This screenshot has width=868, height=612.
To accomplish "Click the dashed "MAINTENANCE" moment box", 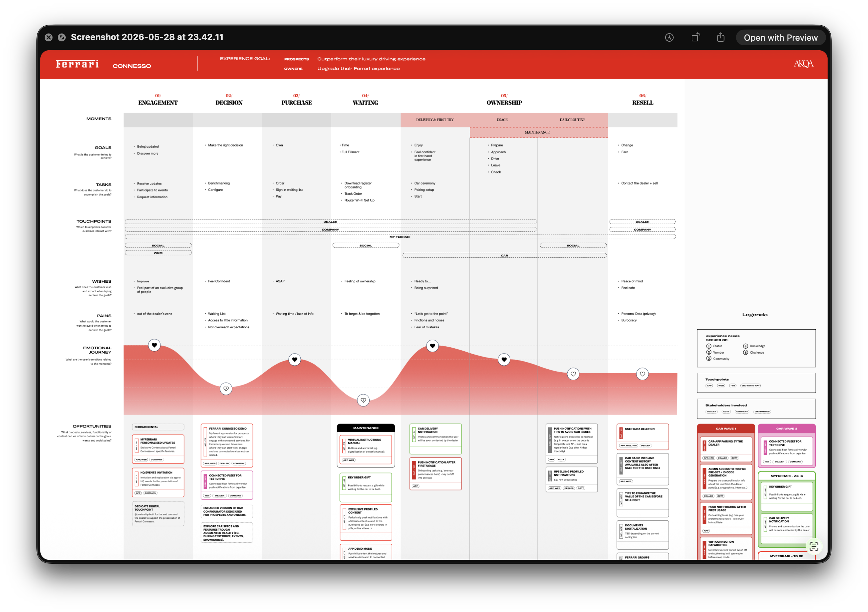I will (x=539, y=132).
